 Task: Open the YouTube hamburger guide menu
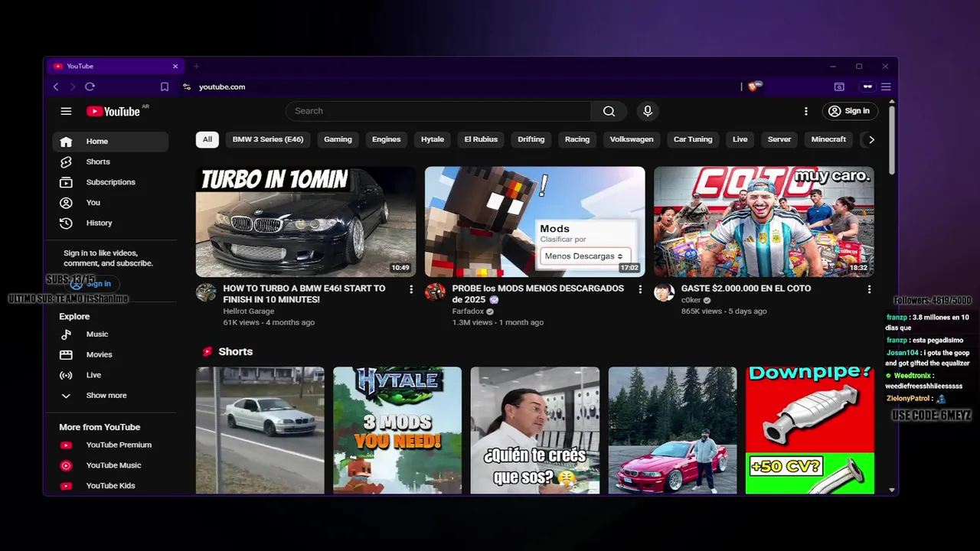[x=66, y=111]
